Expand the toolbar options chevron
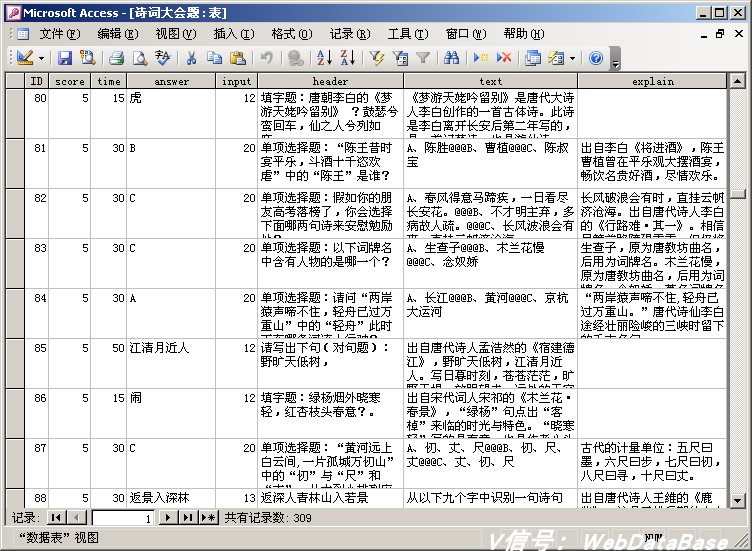752x551 pixels. coord(616,59)
